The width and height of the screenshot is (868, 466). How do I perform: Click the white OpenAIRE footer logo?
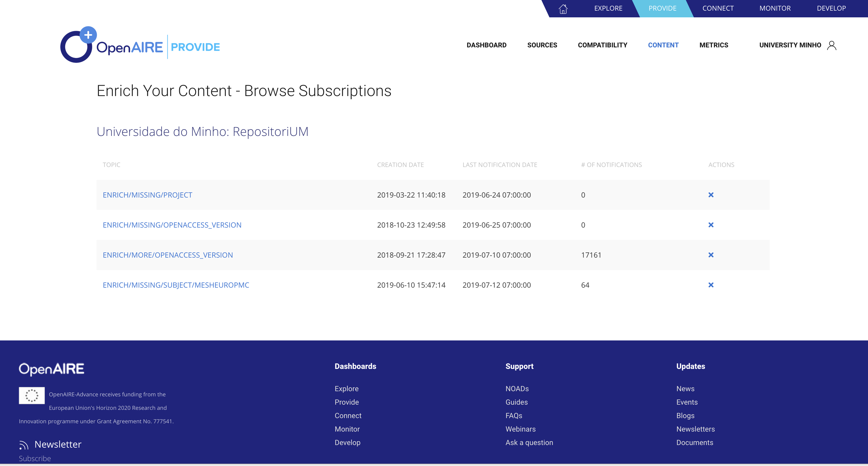pyautogui.click(x=51, y=369)
